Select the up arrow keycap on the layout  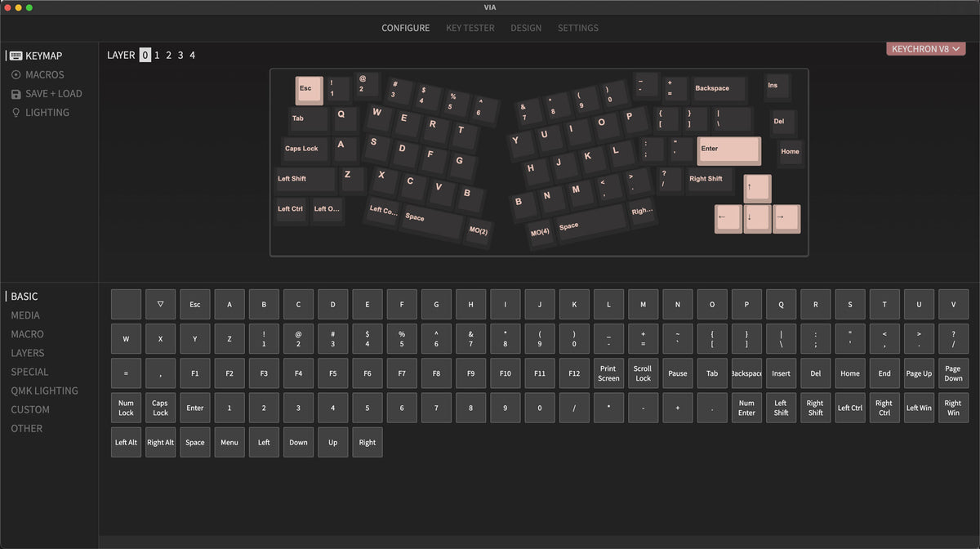[757, 187]
